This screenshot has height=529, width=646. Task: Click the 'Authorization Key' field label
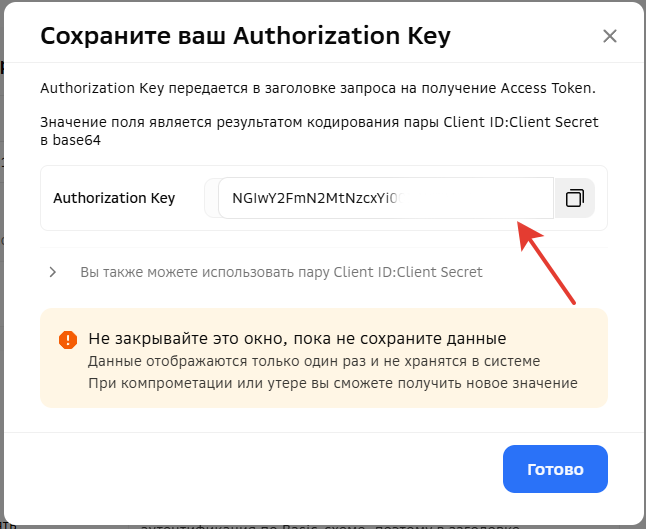(114, 198)
